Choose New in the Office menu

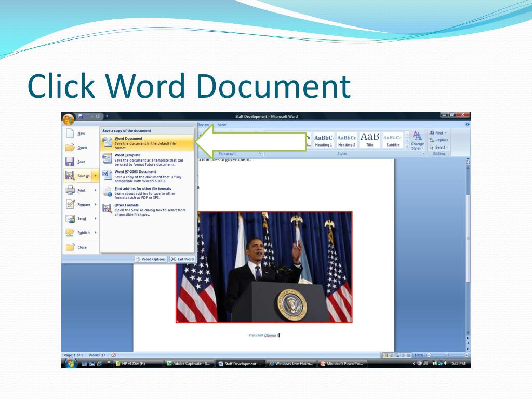[81, 134]
